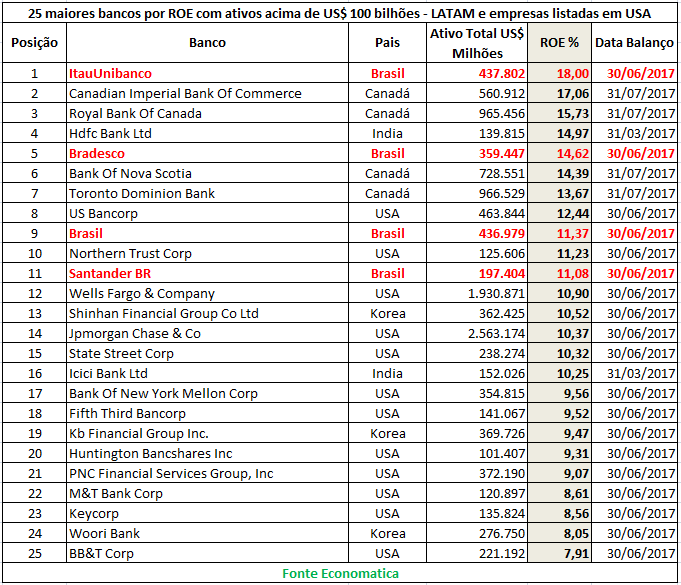Click the ItauUnibanco bank name cell
The image size is (681, 585).
[x=110, y=74]
